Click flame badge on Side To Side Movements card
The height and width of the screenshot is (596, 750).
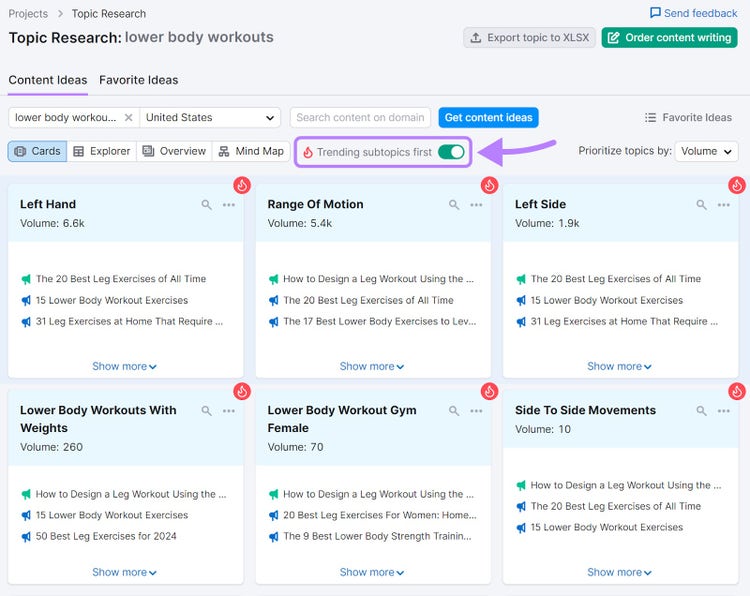pyautogui.click(x=737, y=391)
